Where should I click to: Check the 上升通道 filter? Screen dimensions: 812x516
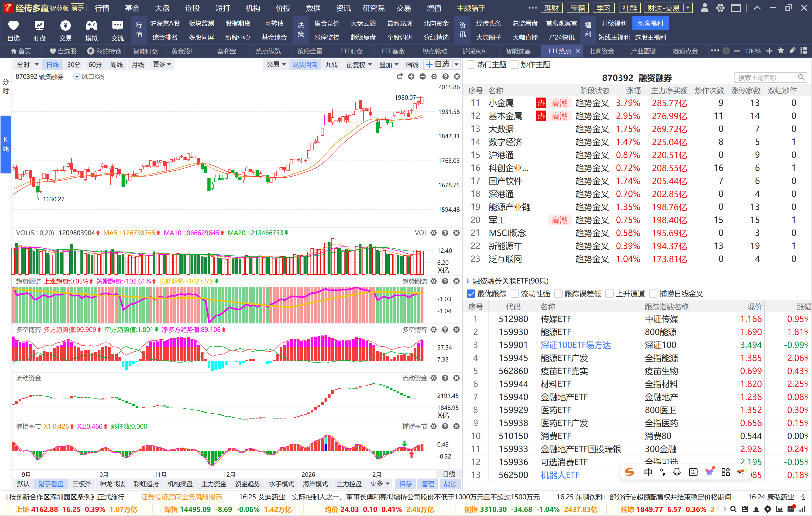(609, 294)
